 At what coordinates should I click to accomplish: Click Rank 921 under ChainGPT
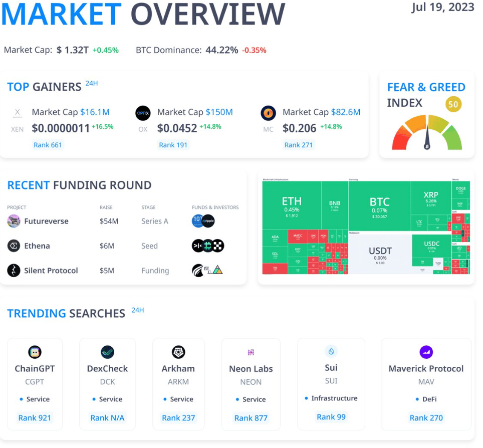point(35,418)
